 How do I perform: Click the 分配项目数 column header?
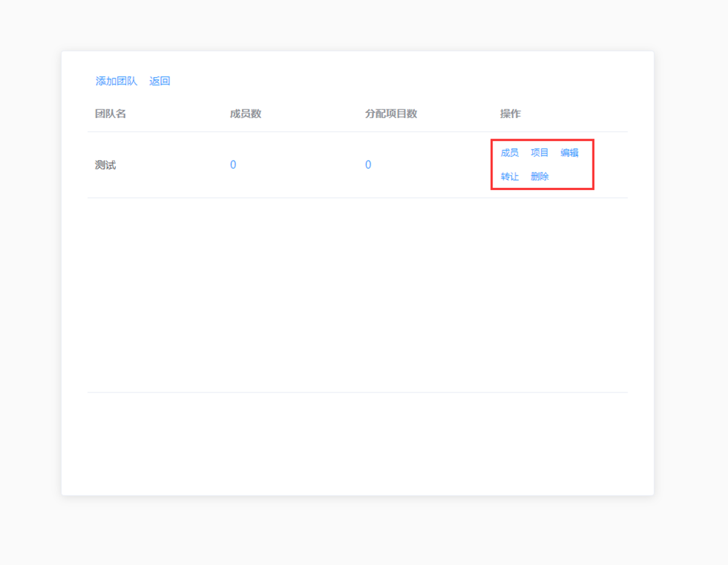(x=391, y=114)
